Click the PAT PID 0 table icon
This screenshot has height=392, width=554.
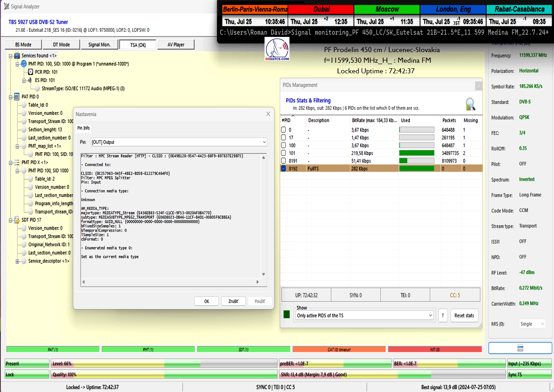click(17, 97)
